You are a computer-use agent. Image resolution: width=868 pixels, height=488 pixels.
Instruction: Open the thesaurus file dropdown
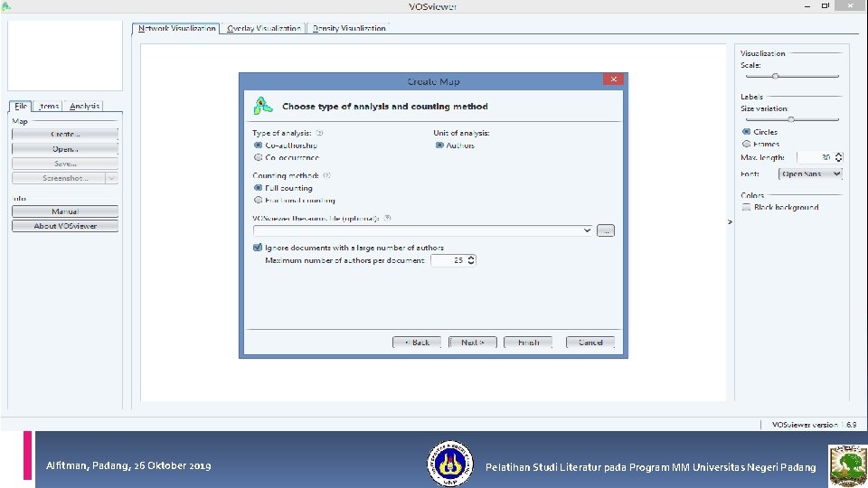tap(587, 230)
